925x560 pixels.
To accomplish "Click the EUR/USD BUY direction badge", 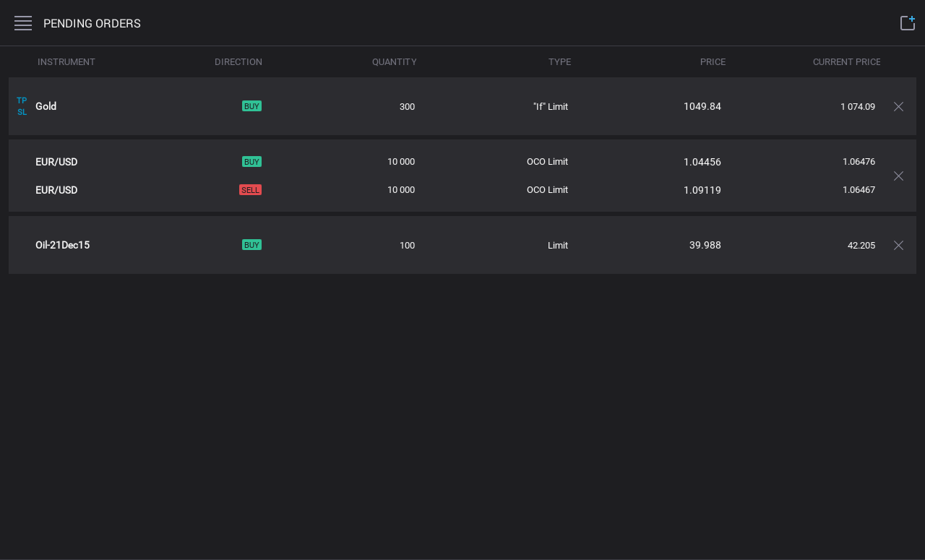I will click(x=251, y=162).
